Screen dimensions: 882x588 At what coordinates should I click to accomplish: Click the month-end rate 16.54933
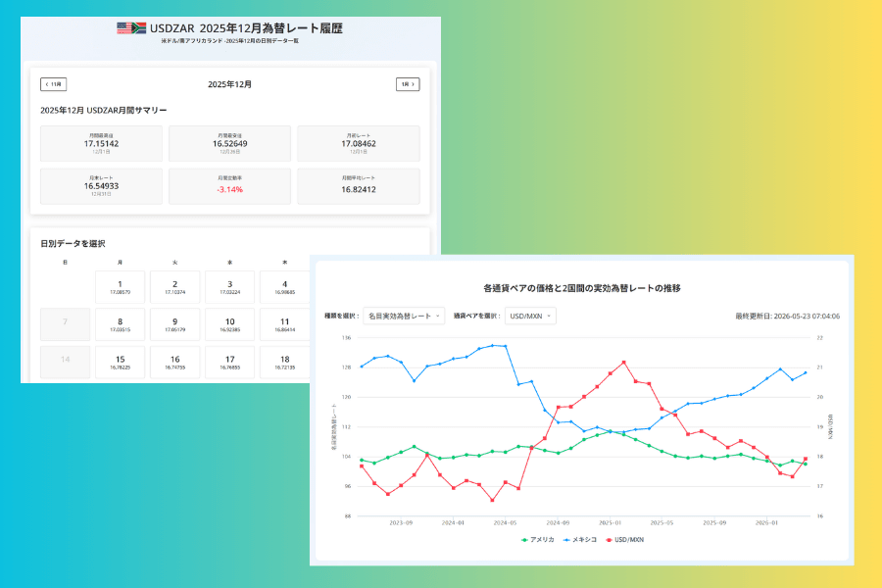pos(101,185)
